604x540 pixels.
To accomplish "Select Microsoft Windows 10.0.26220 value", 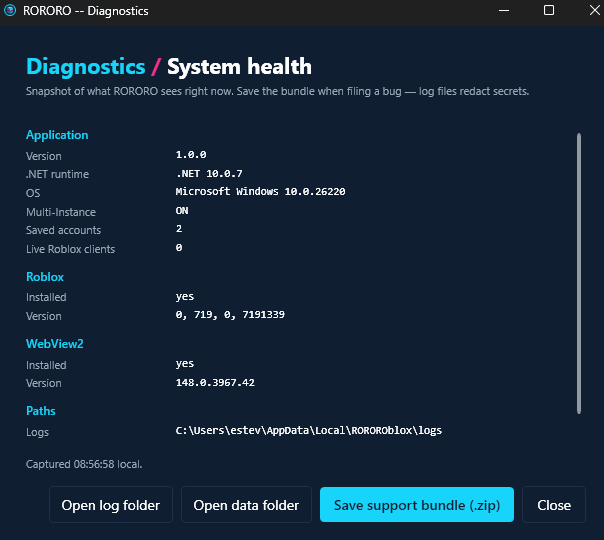I will [x=260, y=192].
